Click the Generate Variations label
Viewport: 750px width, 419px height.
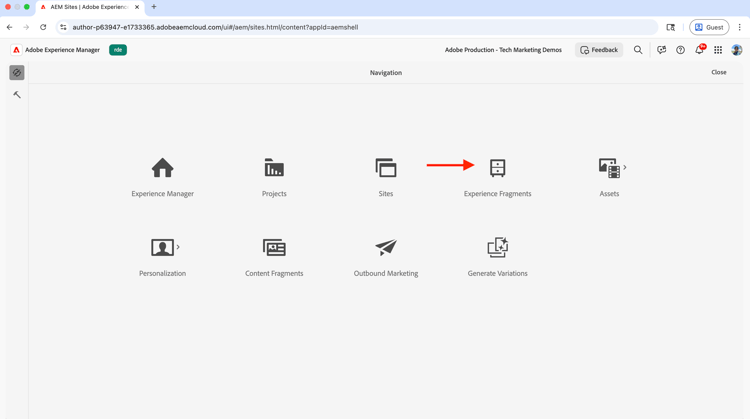point(497,273)
